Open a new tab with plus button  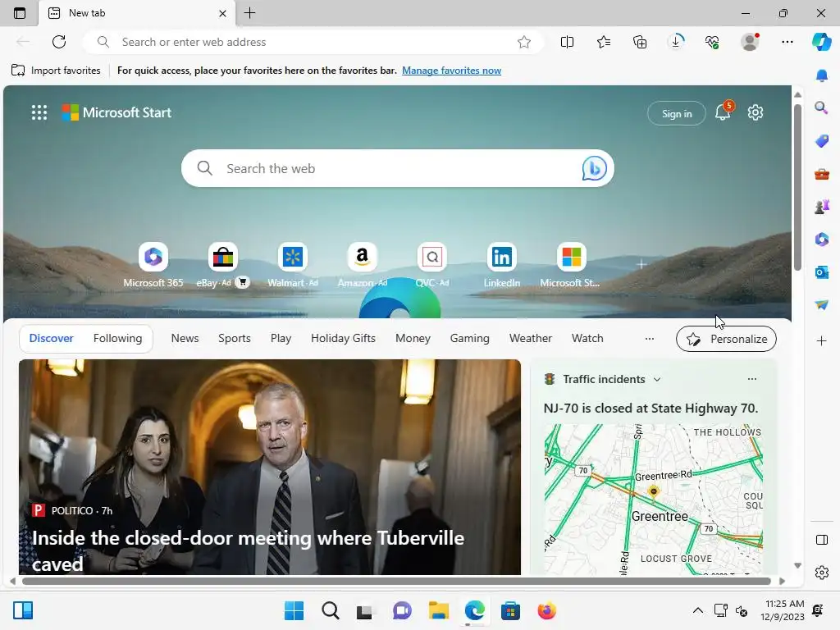pos(249,13)
